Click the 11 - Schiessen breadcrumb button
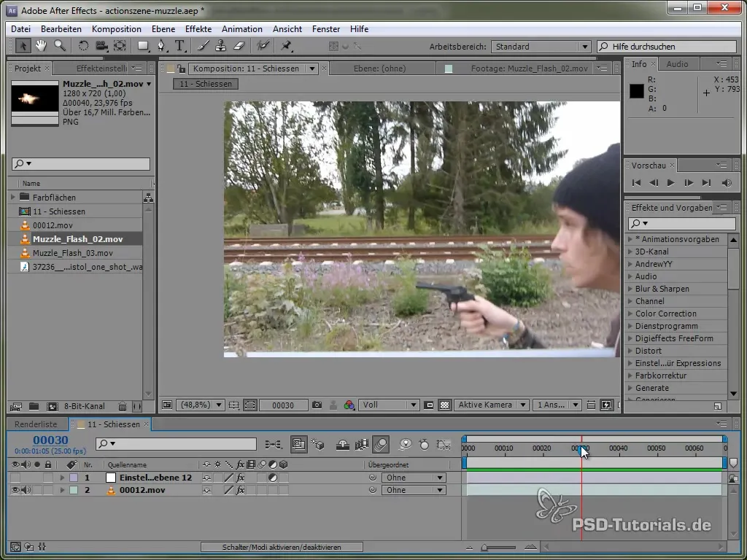Viewport: 747px width, 560px height. tap(205, 84)
